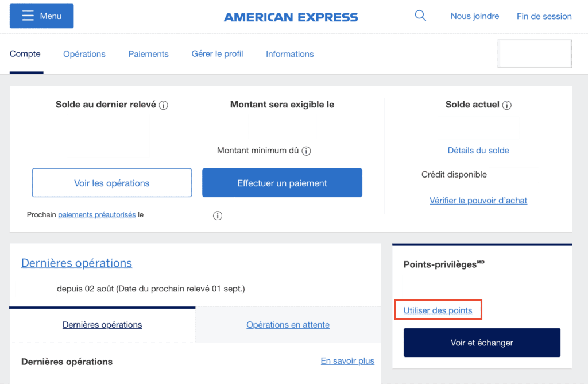Click the Fin de session link

pyautogui.click(x=544, y=16)
